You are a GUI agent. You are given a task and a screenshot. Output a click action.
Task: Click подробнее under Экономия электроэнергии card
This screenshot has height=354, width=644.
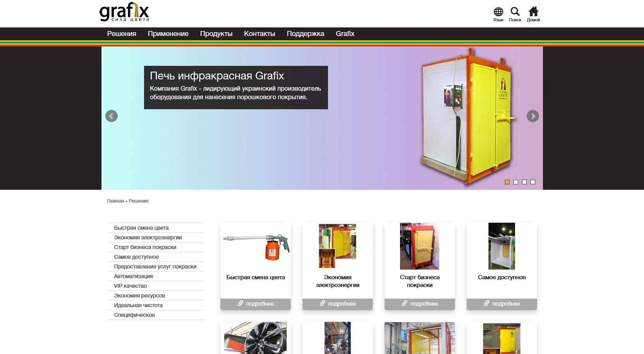point(338,304)
